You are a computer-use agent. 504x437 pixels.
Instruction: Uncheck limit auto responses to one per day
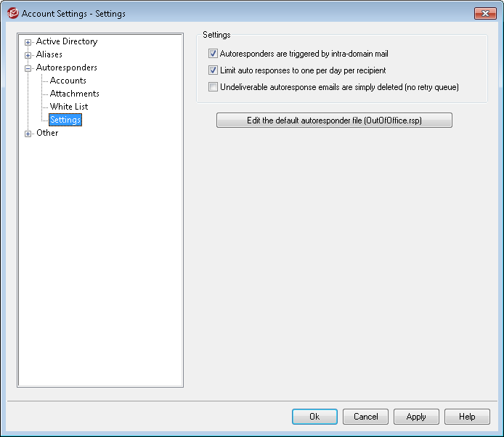213,70
